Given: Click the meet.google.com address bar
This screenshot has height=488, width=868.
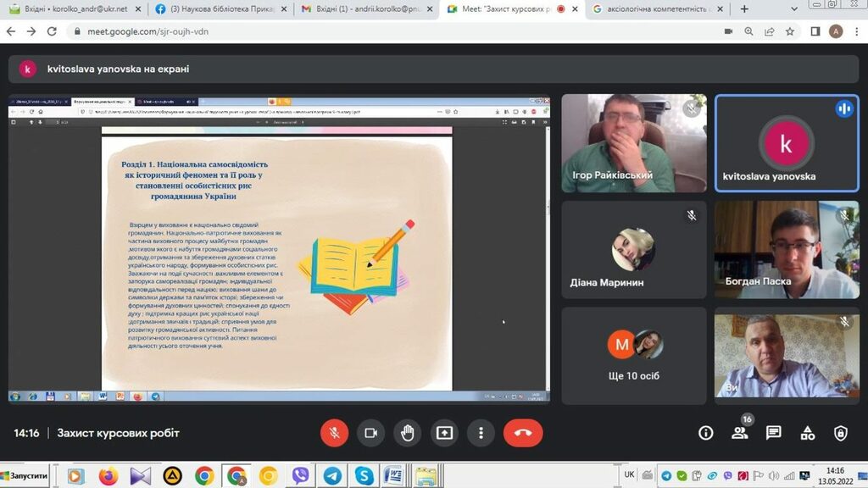Looking at the screenshot, I should (339, 31).
